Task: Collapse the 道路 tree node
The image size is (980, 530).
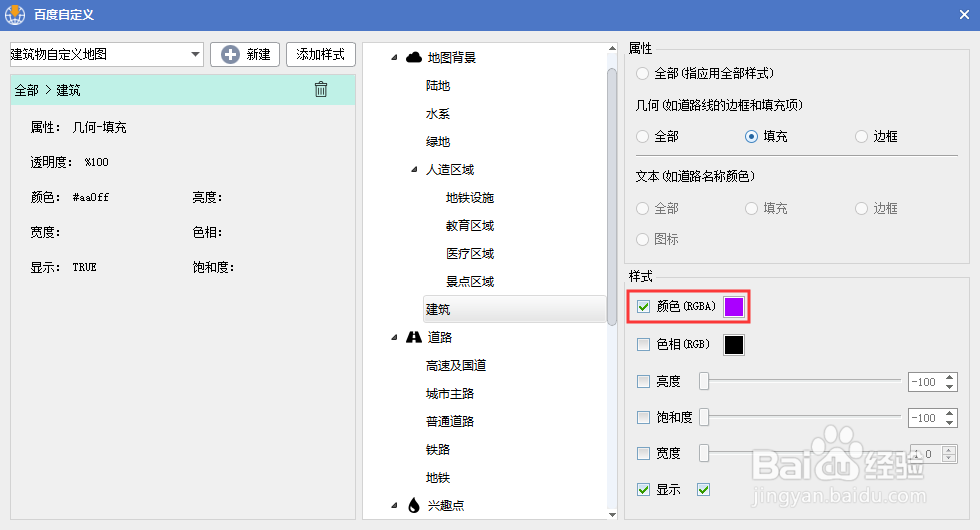Action: 394,338
